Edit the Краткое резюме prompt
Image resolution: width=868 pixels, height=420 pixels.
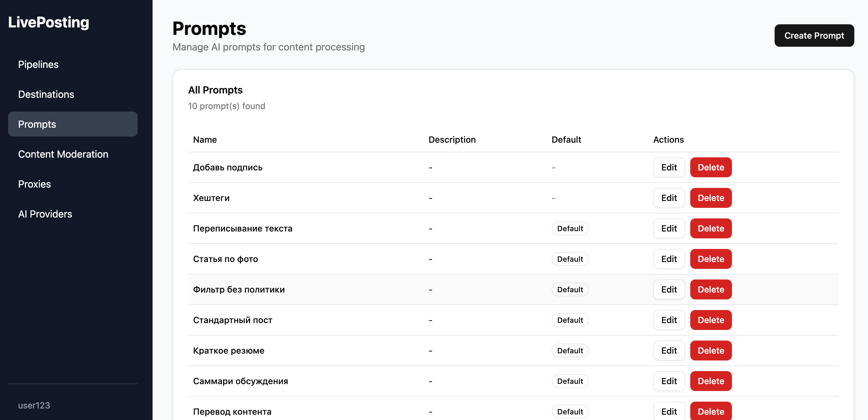pos(668,351)
